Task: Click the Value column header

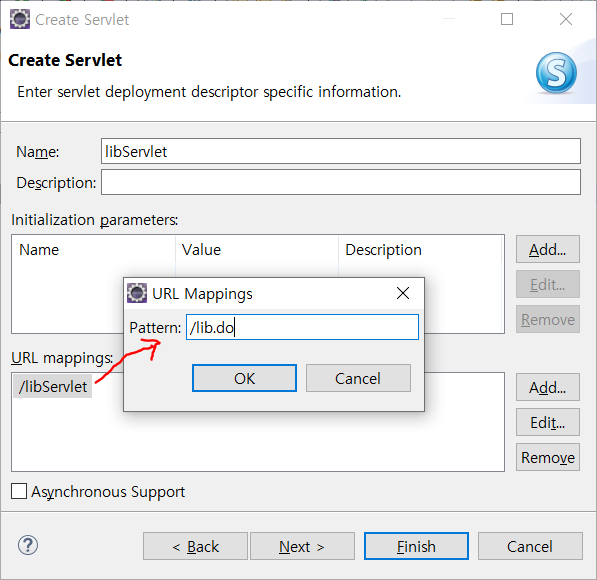Action: (257, 250)
